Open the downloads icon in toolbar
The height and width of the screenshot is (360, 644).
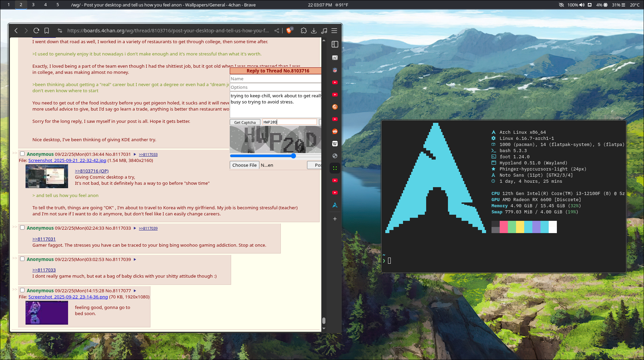click(314, 31)
